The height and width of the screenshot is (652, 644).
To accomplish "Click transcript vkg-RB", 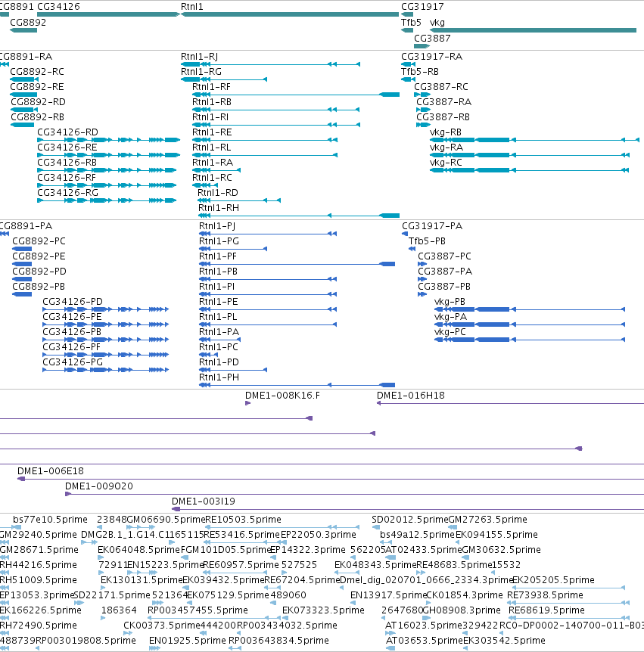I will pos(446,132).
